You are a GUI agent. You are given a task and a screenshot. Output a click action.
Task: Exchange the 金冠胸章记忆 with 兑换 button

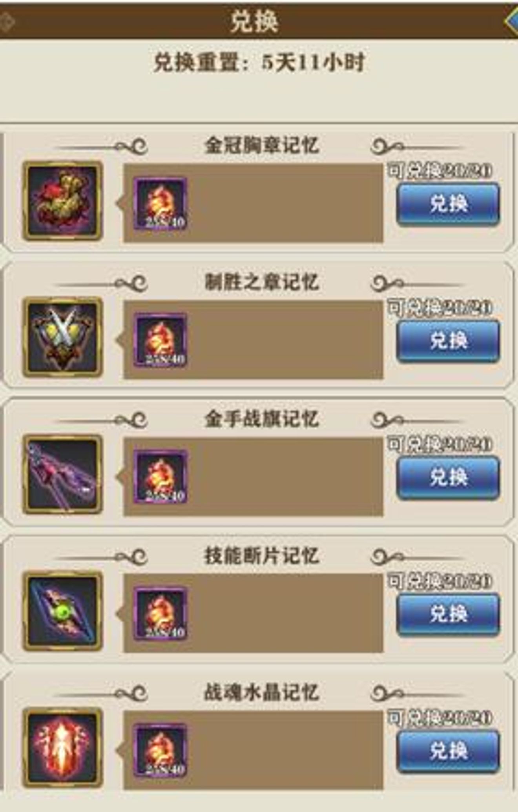[448, 204]
